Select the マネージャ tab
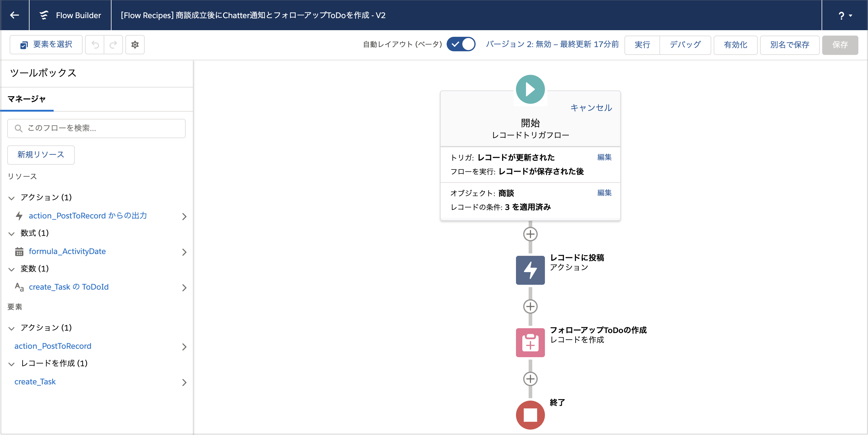 coord(27,99)
